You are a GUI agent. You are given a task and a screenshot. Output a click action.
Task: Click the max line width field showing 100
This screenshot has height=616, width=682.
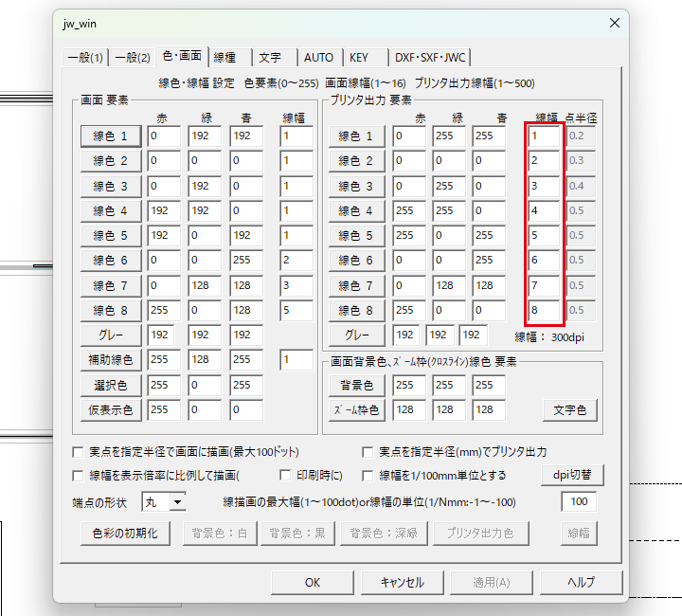tap(579, 501)
